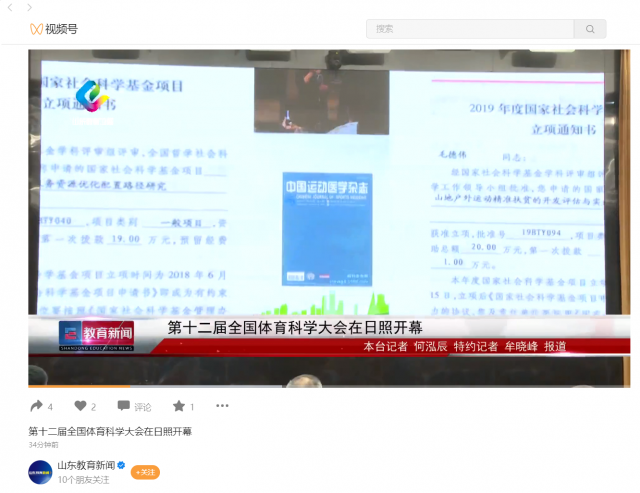This screenshot has height=493, width=640.
Task: Click the share arrow icon
Action: pyautogui.click(x=36, y=406)
